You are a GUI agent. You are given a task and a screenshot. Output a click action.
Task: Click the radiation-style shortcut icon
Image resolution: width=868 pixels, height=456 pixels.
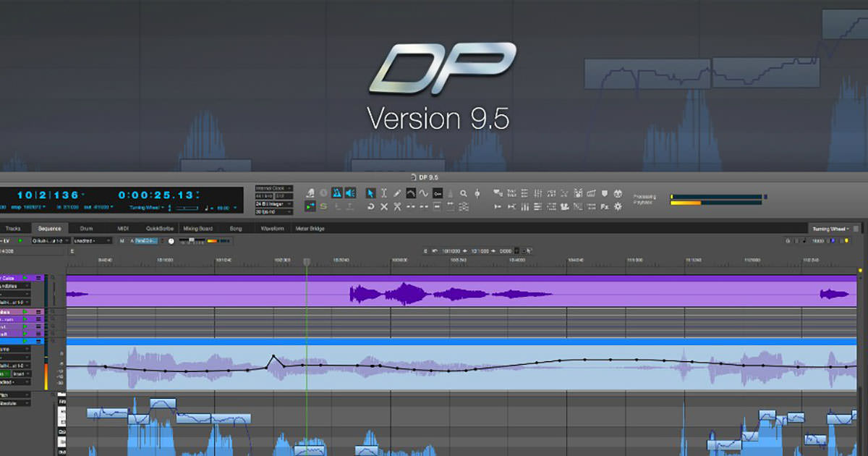click(618, 193)
